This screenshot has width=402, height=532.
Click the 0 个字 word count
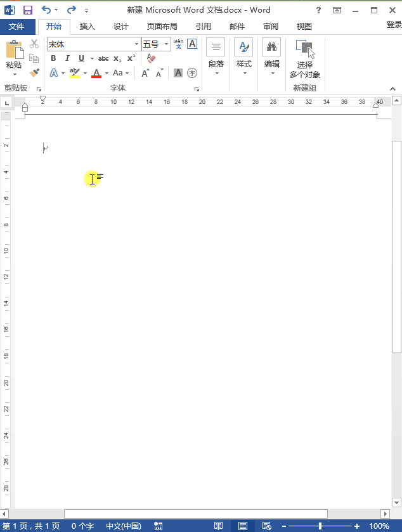pyautogui.click(x=82, y=526)
